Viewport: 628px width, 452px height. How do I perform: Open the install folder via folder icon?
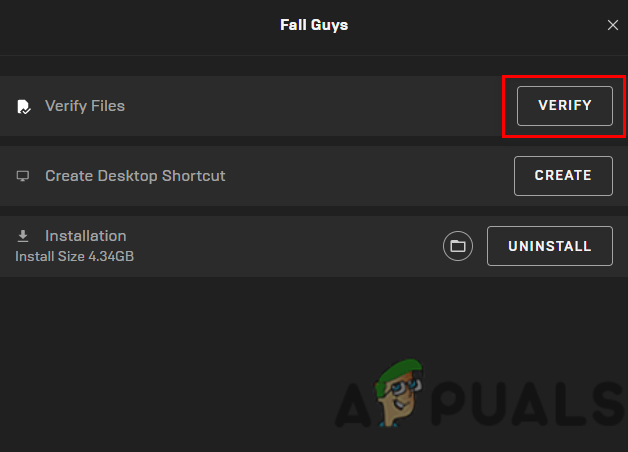458,246
